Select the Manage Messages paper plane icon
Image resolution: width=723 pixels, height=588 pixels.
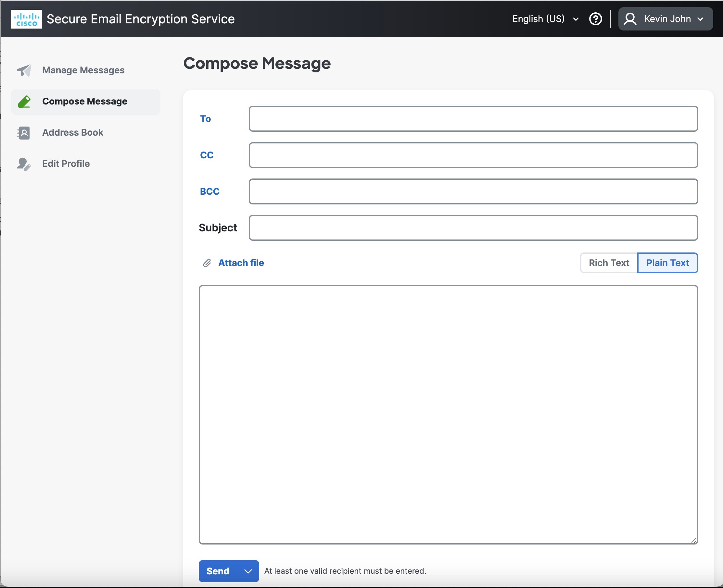point(24,70)
